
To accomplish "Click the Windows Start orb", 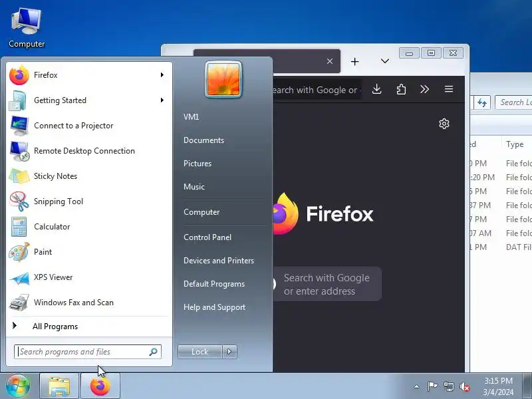I will coord(18,386).
